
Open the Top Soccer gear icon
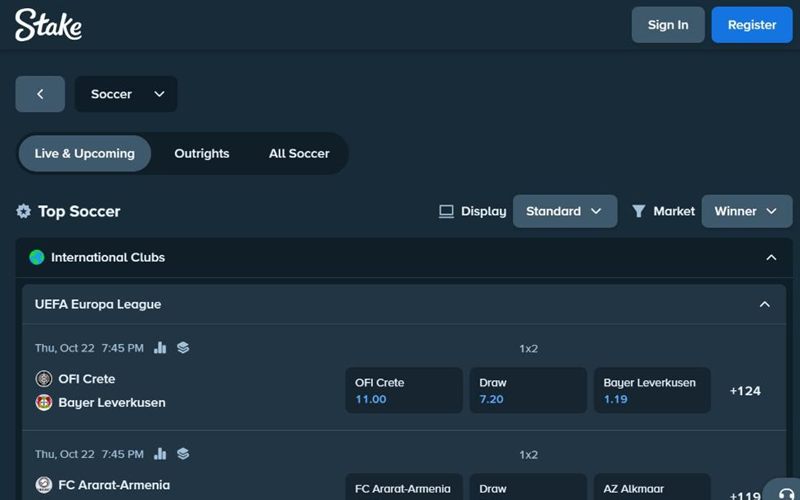(23, 211)
